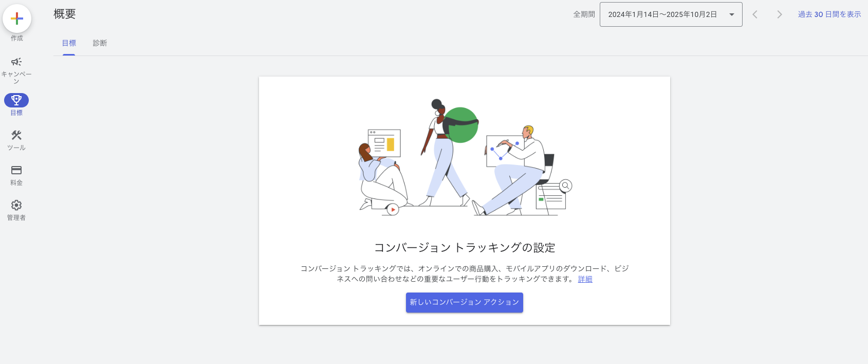868x364 pixels.
Task: Click the conversion tracking illustration of three people
Action: pos(465,158)
